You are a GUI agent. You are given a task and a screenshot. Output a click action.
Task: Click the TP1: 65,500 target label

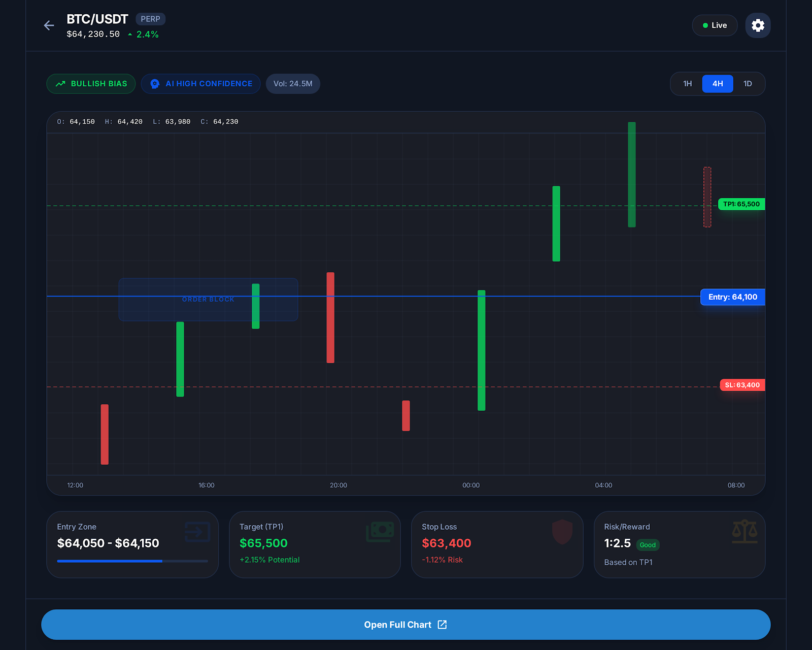coord(741,204)
